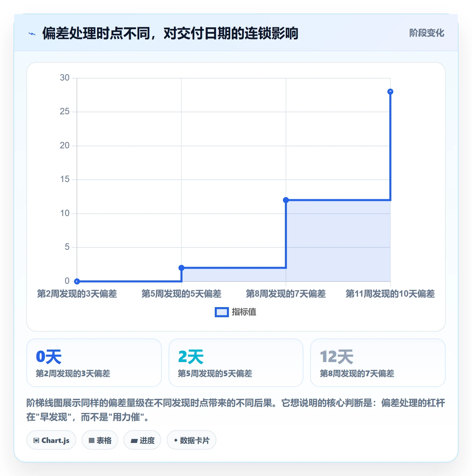Click the grid icon in the 表格 tag
The height and width of the screenshot is (476, 472).
point(91,440)
